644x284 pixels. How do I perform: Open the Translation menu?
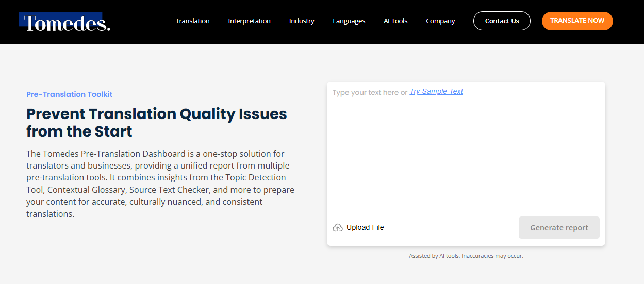pyautogui.click(x=192, y=21)
